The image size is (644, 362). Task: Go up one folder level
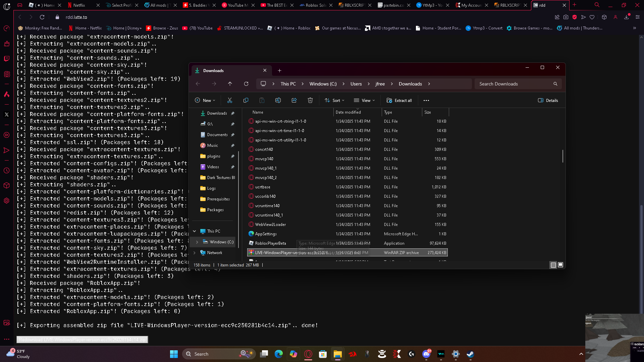point(230,84)
